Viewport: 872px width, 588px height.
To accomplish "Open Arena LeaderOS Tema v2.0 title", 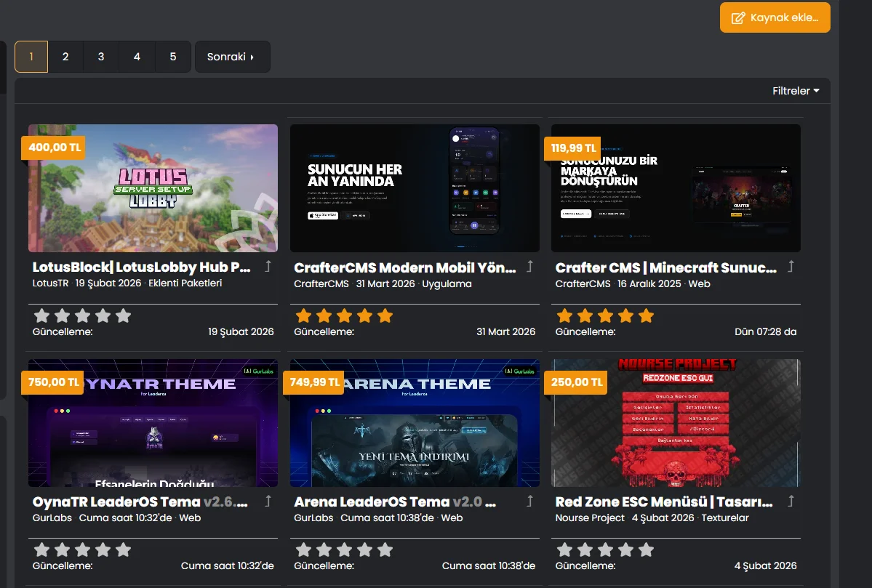I will 395,502.
